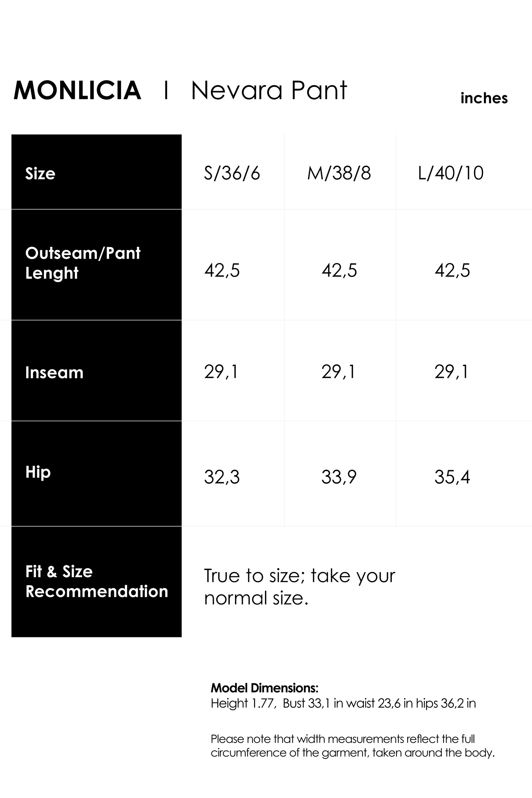Click the outseam value for size S/36/6

[222, 270]
